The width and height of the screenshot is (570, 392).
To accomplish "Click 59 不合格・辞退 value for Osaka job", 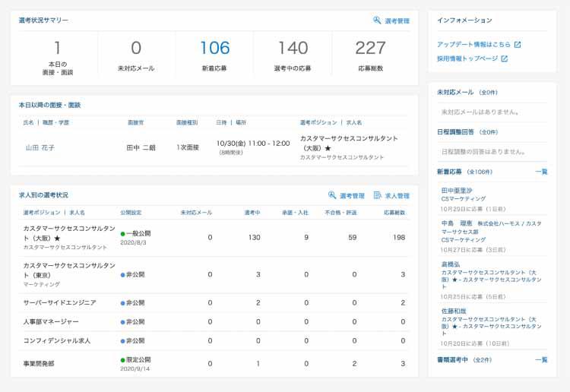I will [352, 237].
